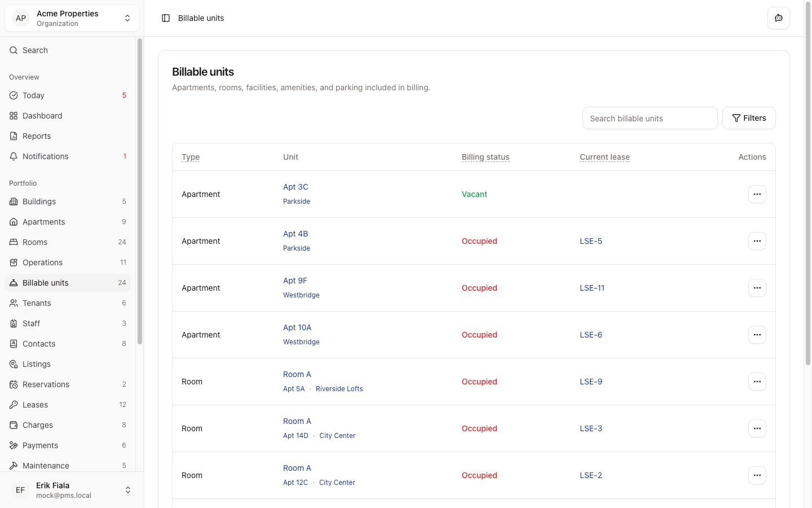Select the Leases icon in the sidebar
The width and height of the screenshot is (812, 508).
pos(14,405)
